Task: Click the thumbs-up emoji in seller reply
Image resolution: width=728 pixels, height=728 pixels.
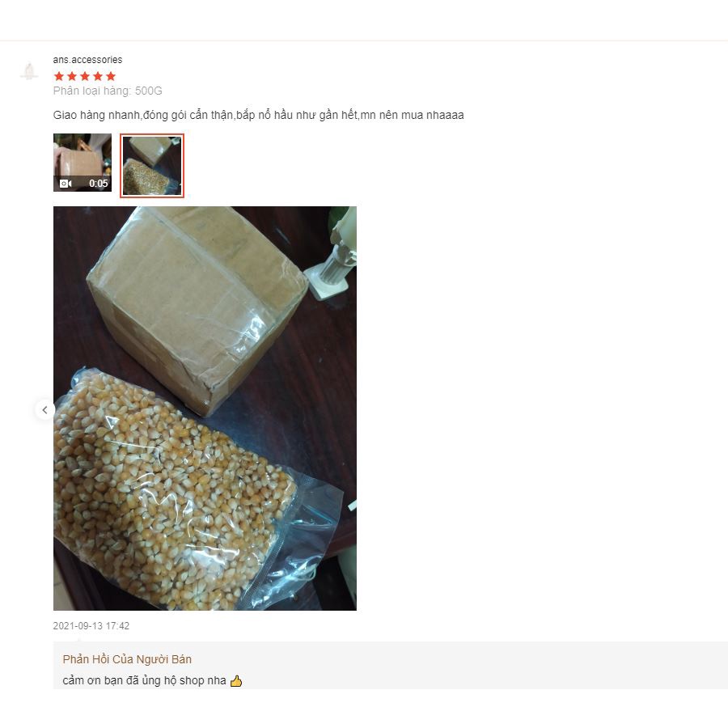Action: tap(236, 681)
